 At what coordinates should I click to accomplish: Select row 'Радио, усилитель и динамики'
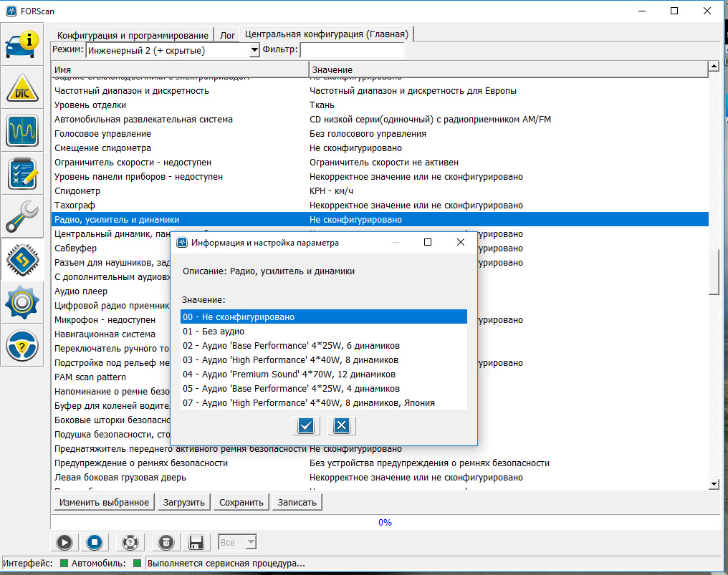[380, 220]
